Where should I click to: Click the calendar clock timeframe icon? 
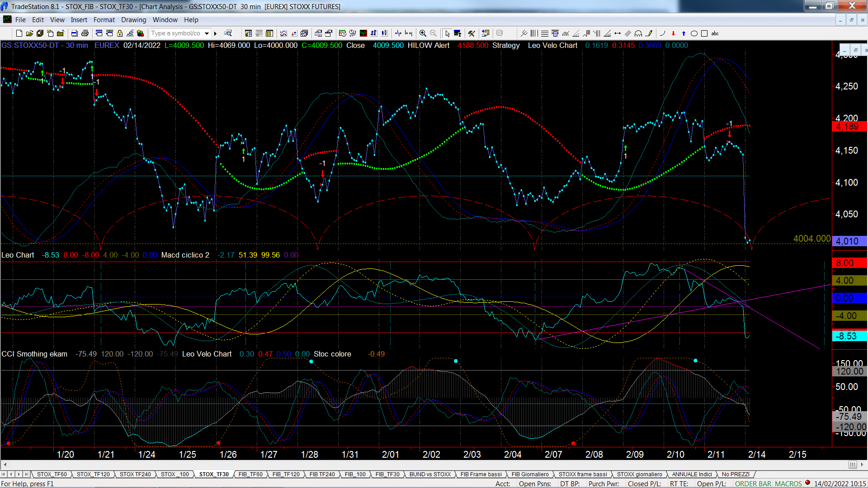click(x=343, y=33)
